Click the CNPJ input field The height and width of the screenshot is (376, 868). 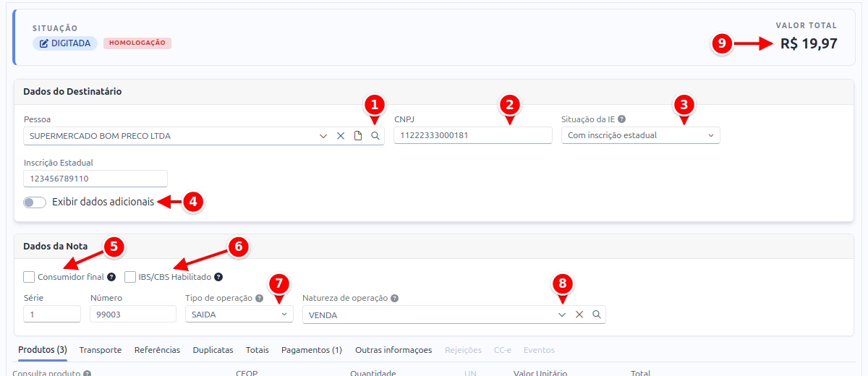coord(473,135)
